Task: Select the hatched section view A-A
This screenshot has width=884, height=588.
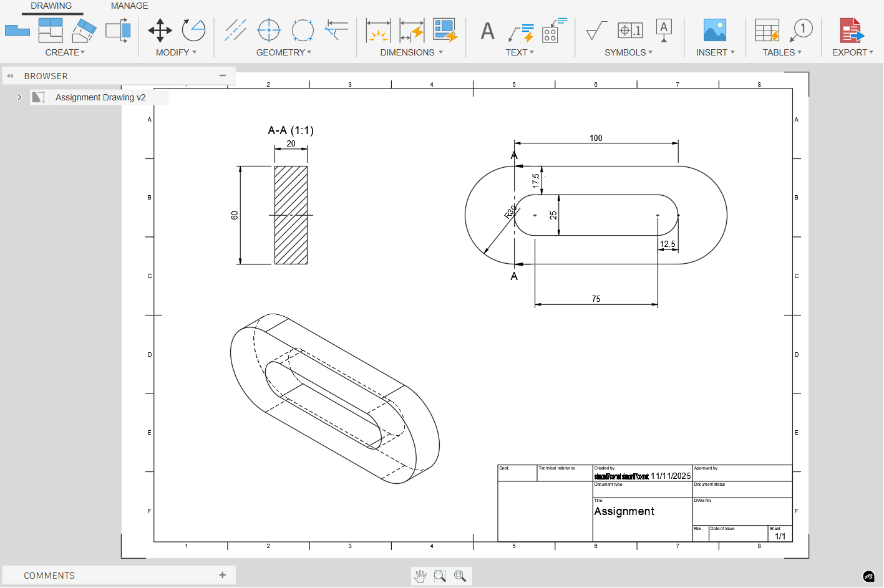Action: tap(291, 215)
